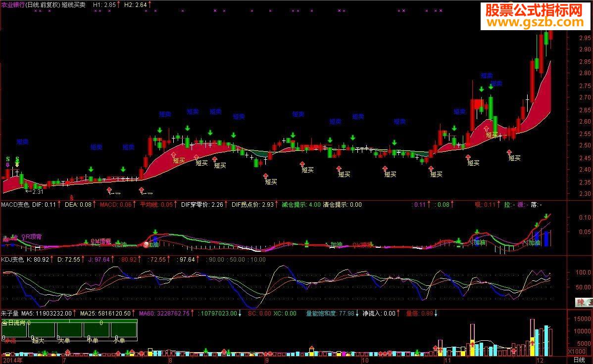The height and width of the screenshot is (364, 593).
Task: Click the month 9 marker on date axis
Action: click(x=267, y=360)
